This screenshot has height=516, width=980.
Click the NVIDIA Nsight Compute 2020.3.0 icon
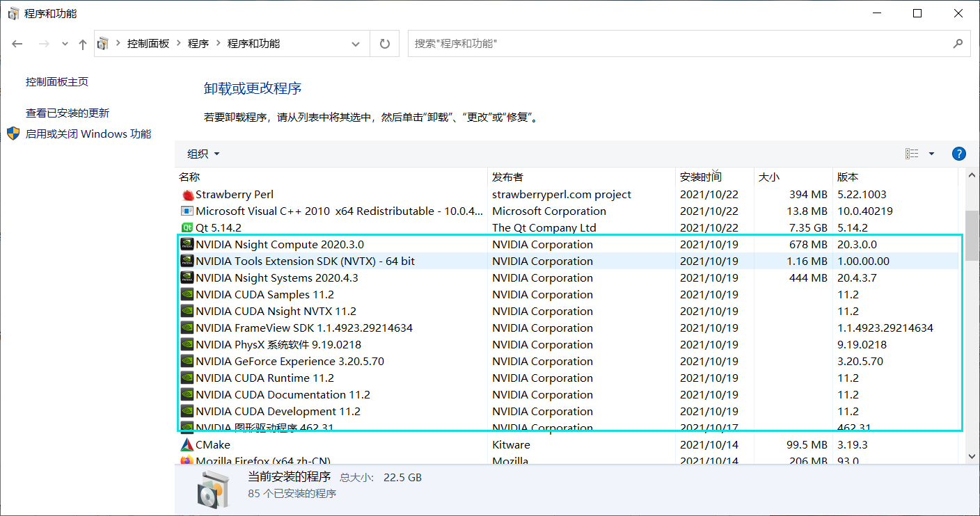(187, 245)
